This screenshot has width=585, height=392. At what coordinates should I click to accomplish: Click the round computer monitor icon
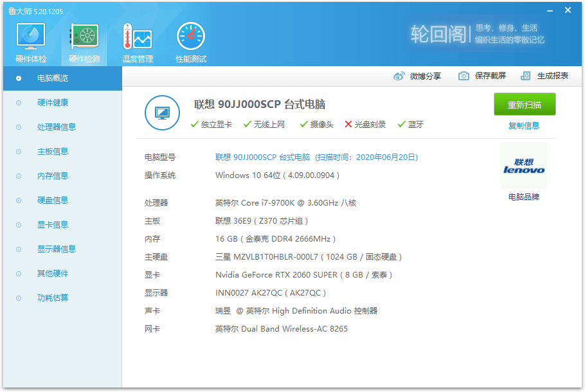[x=162, y=112]
